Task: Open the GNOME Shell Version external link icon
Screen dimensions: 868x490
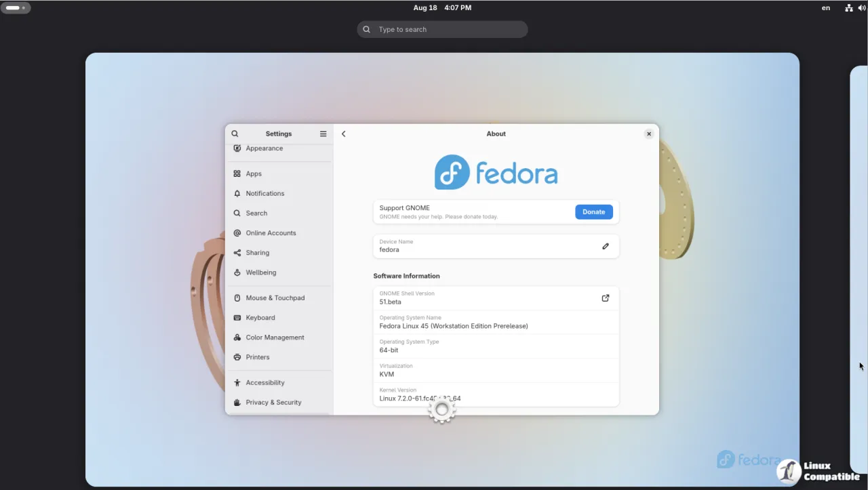Action: pos(606,298)
